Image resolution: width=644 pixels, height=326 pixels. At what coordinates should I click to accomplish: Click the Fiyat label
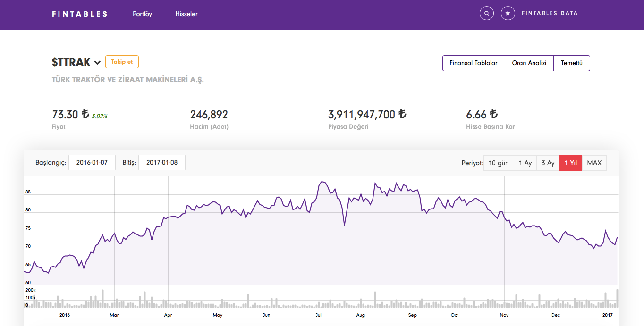(x=59, y=126)
